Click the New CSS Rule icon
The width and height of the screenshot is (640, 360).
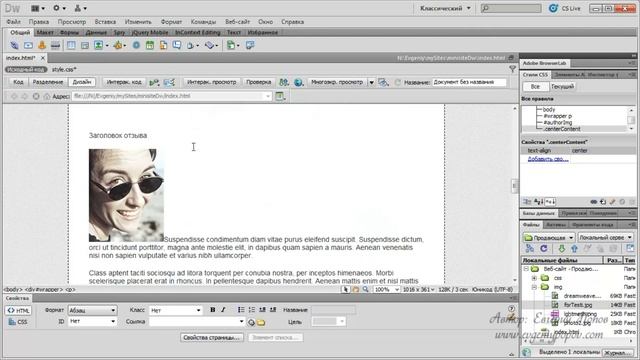(603, 202)
